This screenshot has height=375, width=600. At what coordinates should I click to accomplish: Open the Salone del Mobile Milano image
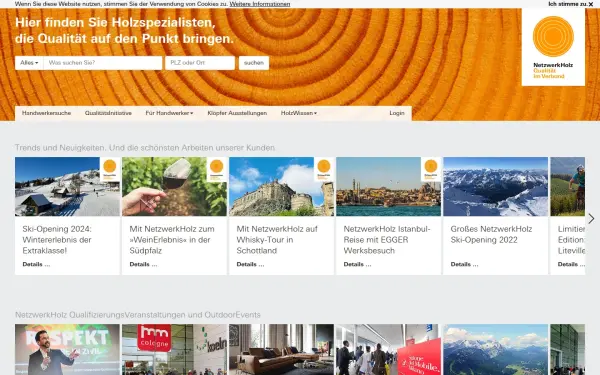click(389, 350)
